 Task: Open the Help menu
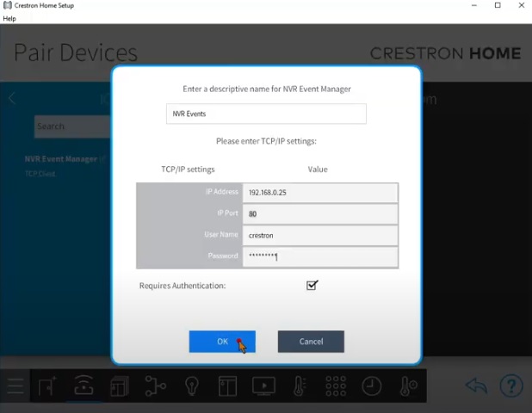9,19
